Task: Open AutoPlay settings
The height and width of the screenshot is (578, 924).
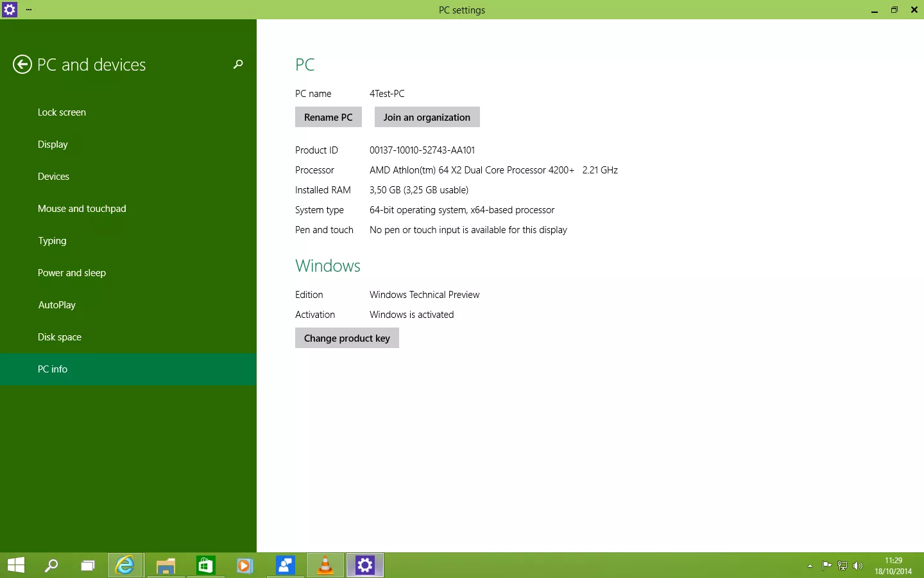Action: [x=128, y=305]
